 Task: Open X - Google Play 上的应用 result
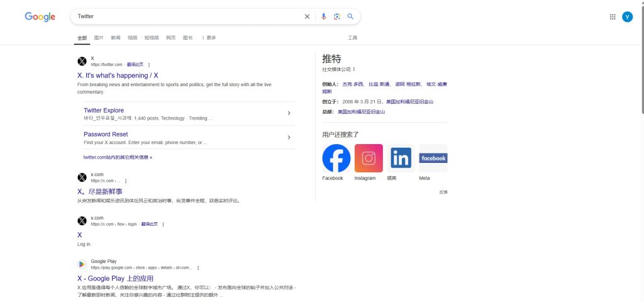(116, 279)
